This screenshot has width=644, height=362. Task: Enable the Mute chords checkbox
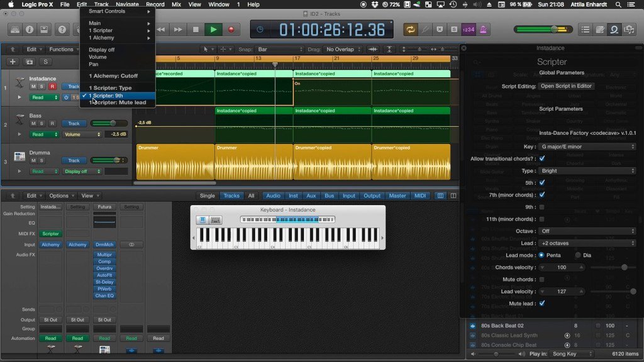pyautogui.click(x=542, y=280)
